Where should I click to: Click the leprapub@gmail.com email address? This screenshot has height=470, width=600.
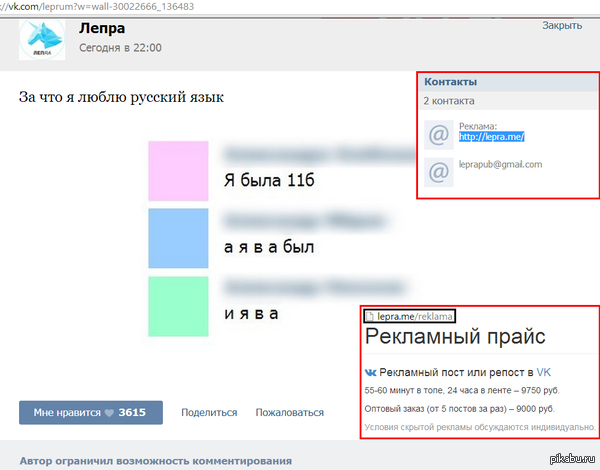(500, 165)
